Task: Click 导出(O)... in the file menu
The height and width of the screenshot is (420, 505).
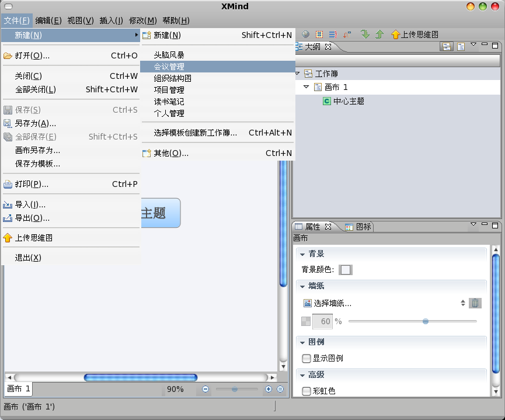Action: click(x=71, y=218)
